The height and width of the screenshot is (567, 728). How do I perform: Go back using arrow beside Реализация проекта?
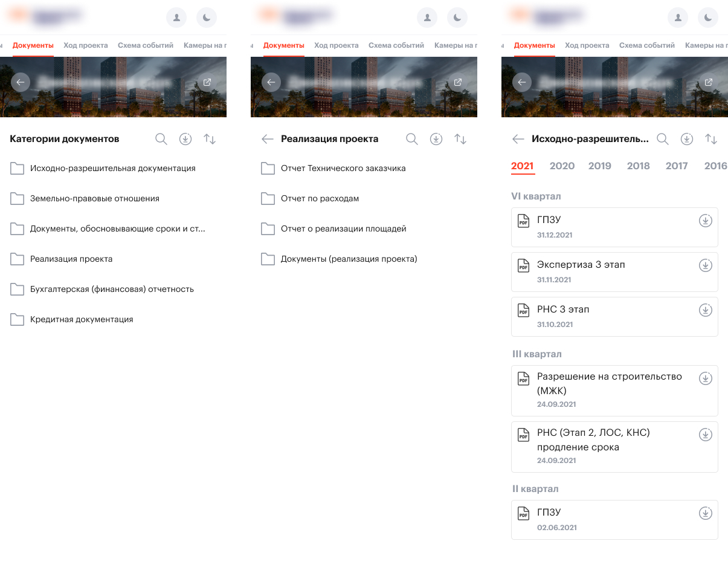(267, 139)
